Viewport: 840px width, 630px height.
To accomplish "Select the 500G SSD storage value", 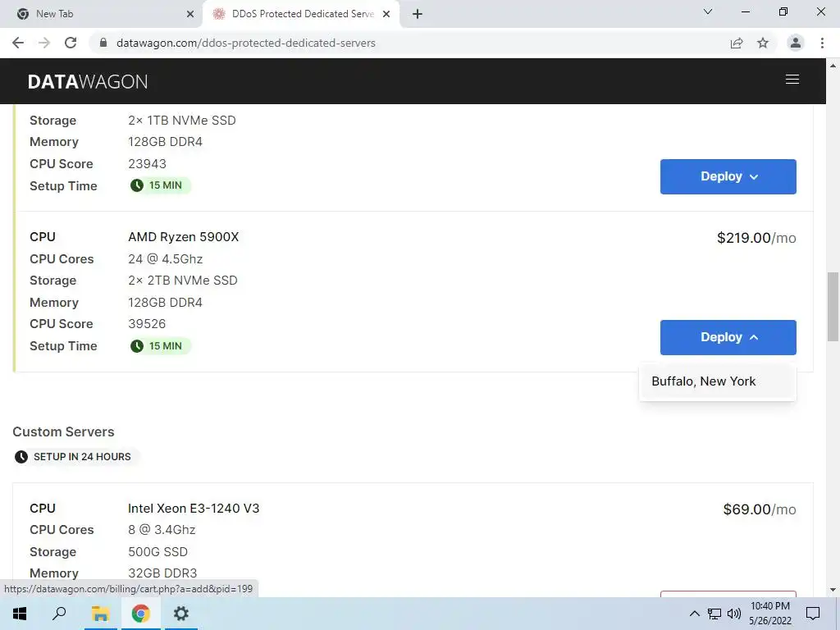I will pyautogui.click(x=157, y=552).
